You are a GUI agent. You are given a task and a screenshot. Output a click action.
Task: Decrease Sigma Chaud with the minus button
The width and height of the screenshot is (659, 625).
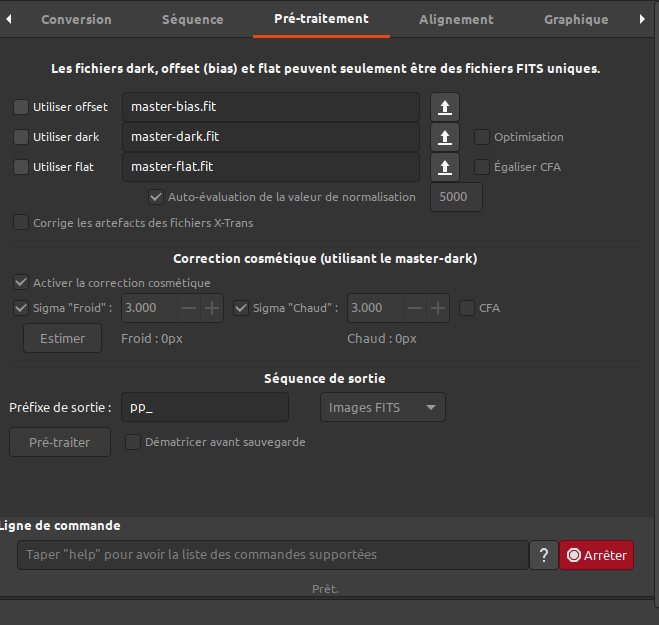click(x=414, y=308)
